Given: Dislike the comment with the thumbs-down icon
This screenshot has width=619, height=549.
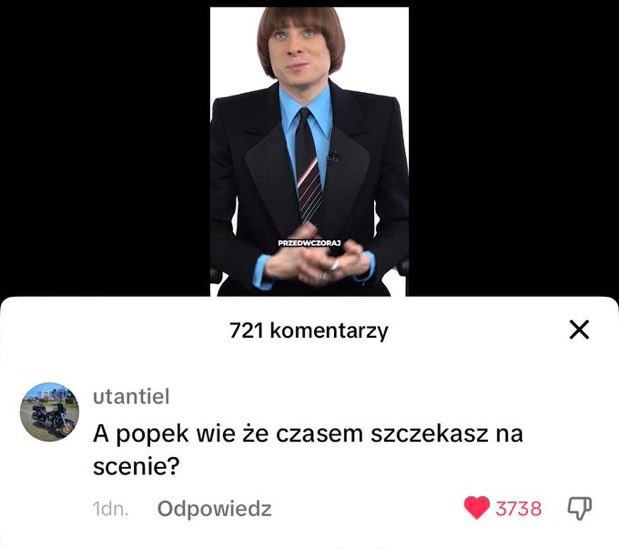Looking at the screenshot, I should (580, 508).
